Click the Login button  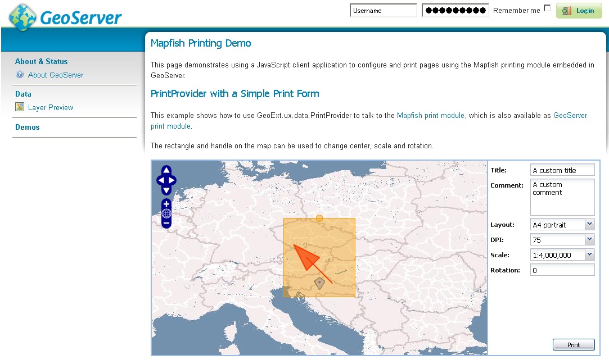point(579,11)
